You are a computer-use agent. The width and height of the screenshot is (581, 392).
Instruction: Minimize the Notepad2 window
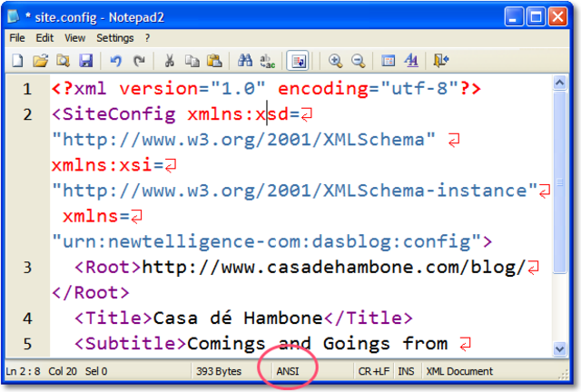tap(514, 17)
